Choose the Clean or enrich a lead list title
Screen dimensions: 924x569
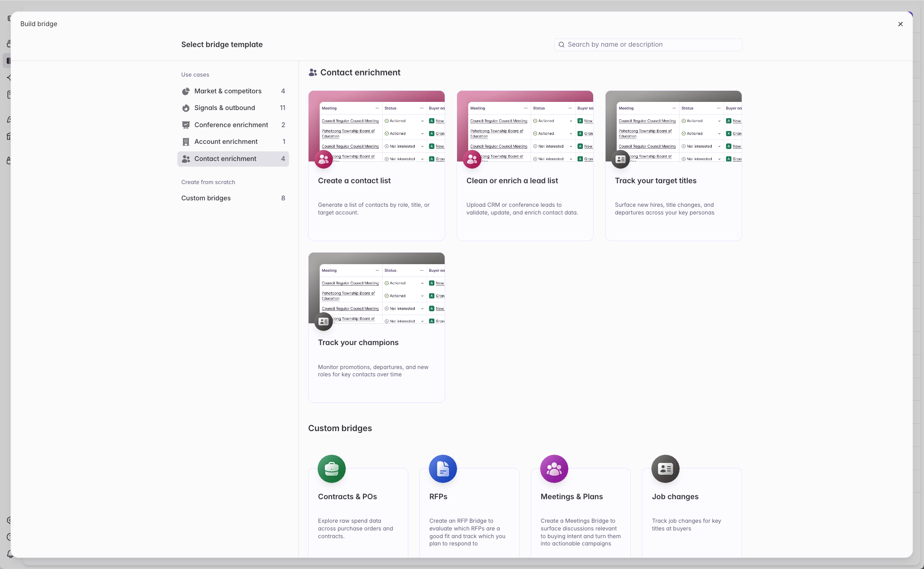click(x=512, y=181)
